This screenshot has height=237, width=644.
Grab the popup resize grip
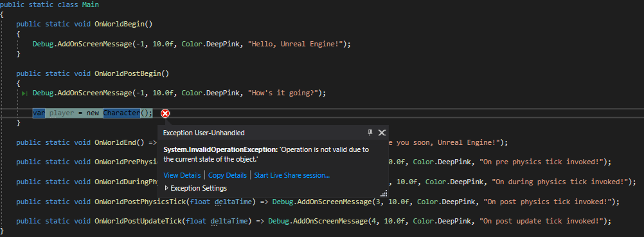[x=384, y=193]
